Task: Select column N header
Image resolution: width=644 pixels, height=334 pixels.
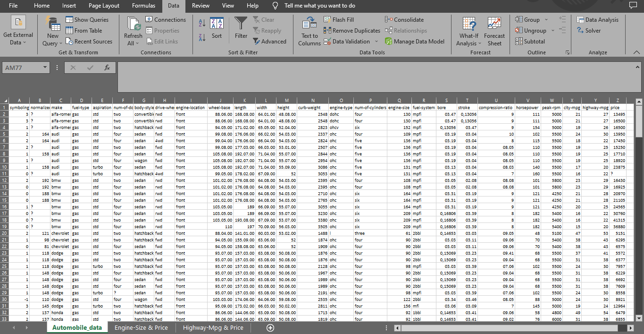Action: click(313, 101)
